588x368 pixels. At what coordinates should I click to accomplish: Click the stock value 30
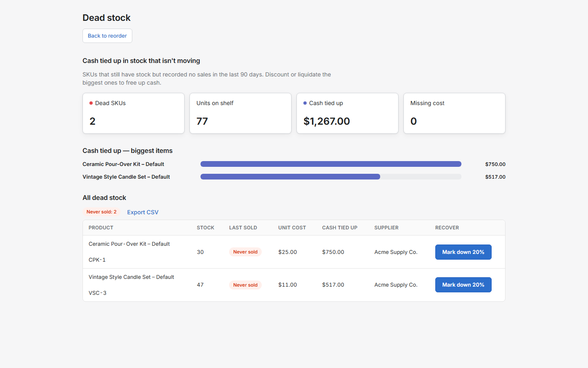pyautogui.click(x=200, y=252)
